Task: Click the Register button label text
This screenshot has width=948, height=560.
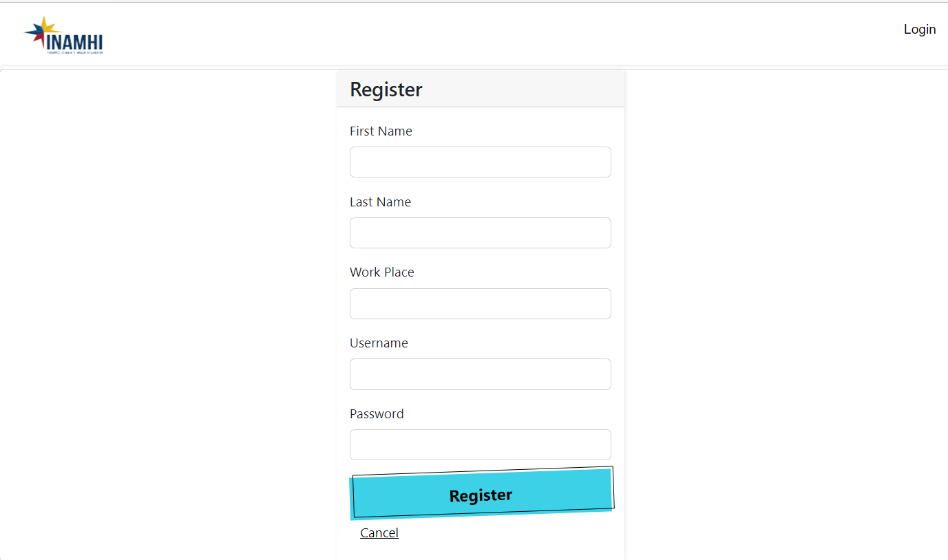Action: pyautogui.click(x=480, y=495)
